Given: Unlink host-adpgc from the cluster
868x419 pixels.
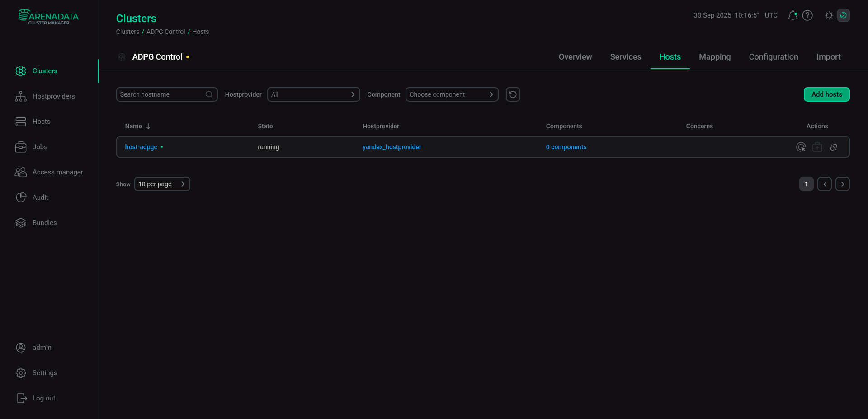Looking at the screenshot, I should (834, 147).
